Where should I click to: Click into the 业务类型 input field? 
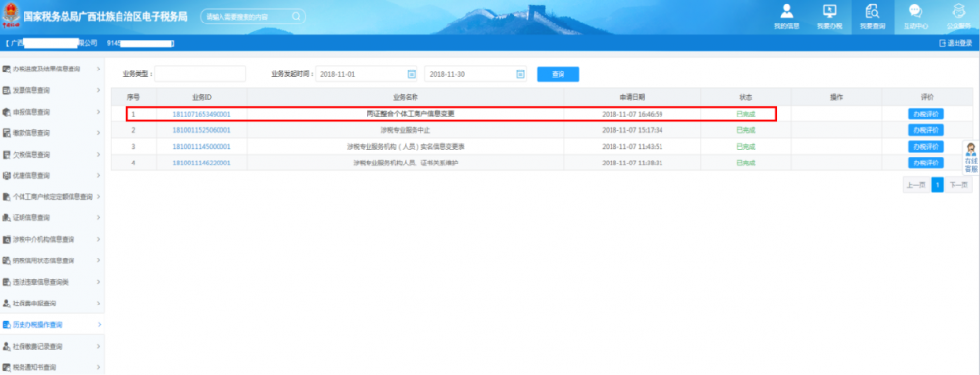200,73
